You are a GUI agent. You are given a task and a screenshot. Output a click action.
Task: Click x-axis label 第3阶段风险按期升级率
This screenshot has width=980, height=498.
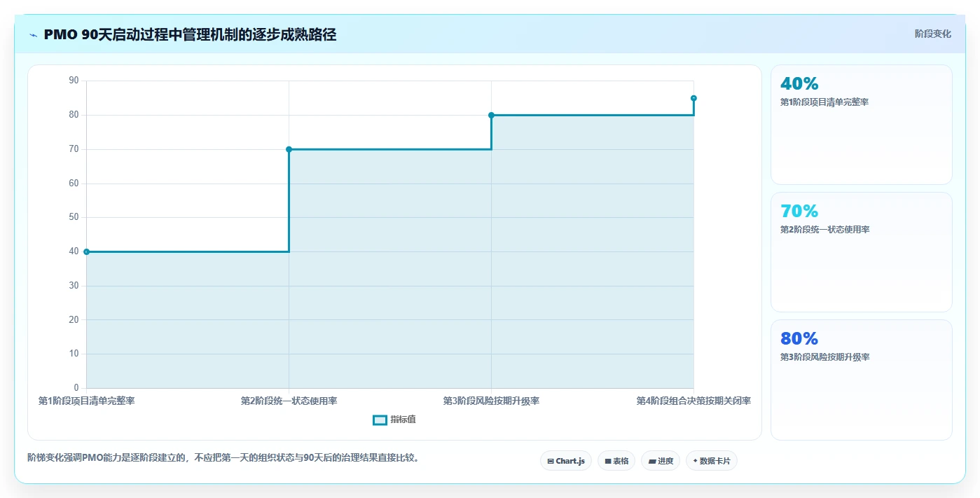pos(491,401)
